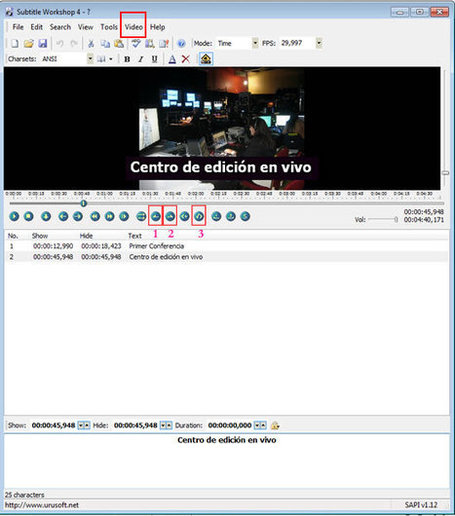Screen dimensions: 455x516
Task: Click the font color A icon
Action: click(172, 59)
